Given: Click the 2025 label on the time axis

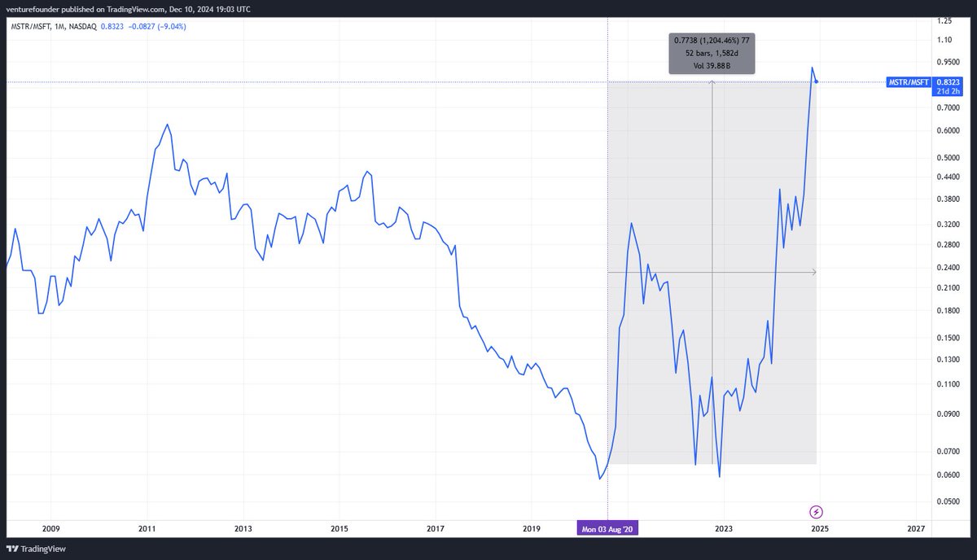Looking at the screenshot, I should pos(819,528).
